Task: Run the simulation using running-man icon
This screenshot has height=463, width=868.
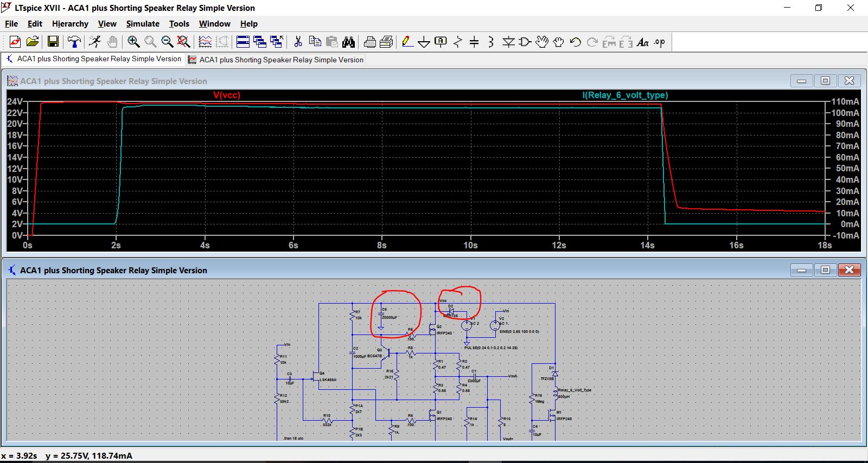Action: click(95, 42)
